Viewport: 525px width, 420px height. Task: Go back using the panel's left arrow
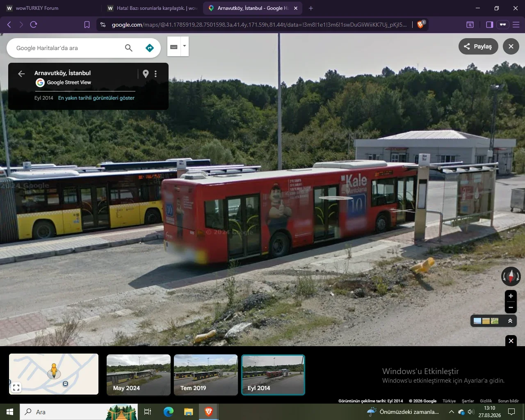tap(21, 74)
